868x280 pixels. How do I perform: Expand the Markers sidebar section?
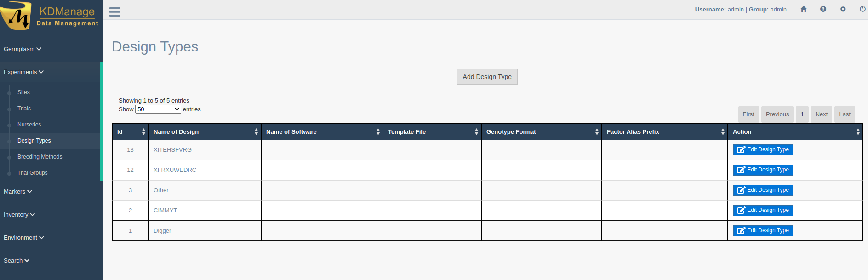(17, 192)
